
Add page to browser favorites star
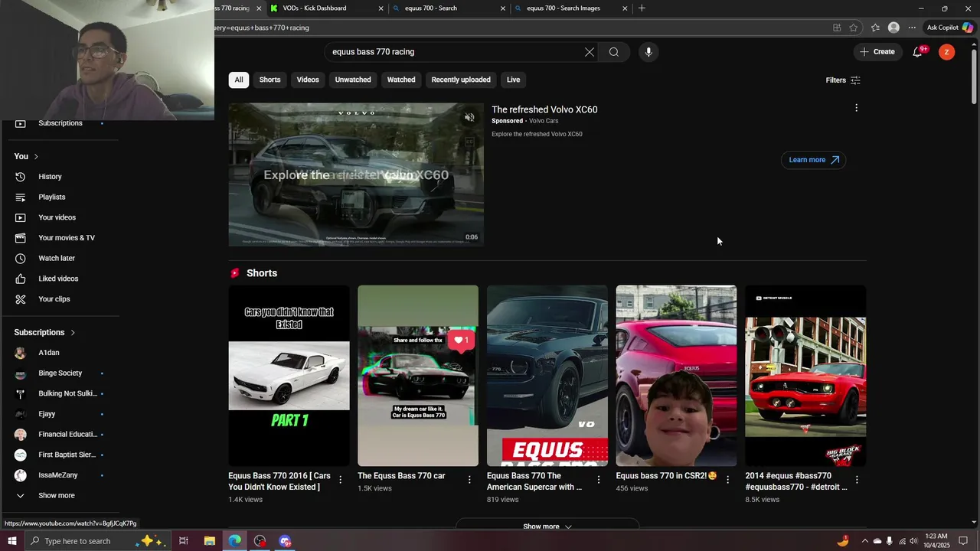[854, 28]
